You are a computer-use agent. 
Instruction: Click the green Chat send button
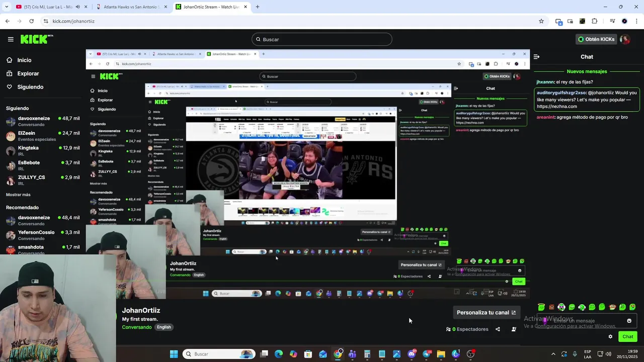click(x=628, y=336)
